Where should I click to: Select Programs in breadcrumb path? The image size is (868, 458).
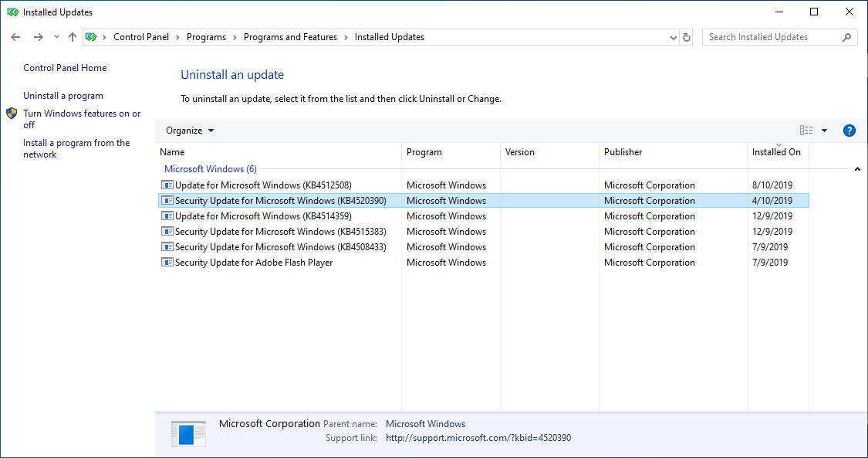(x=206, y=37)
